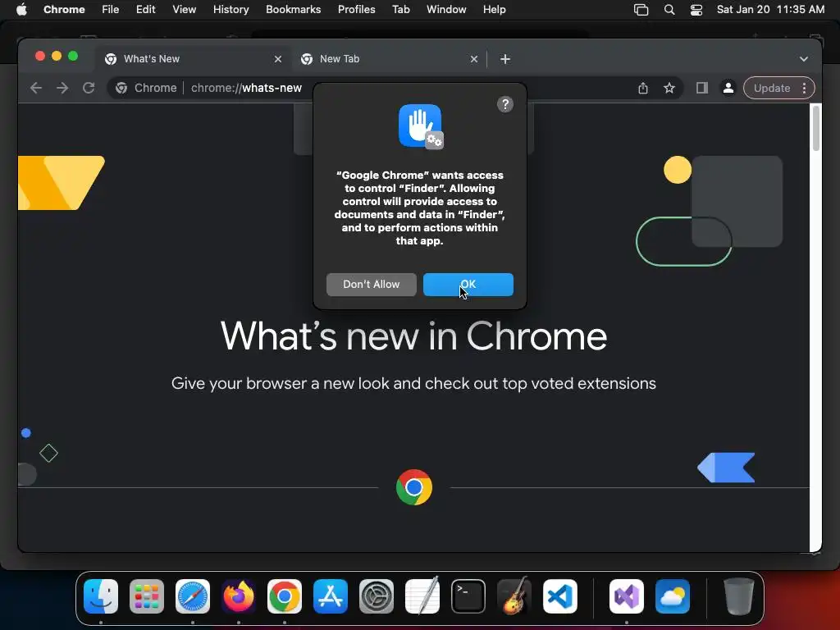This screenshot has width=840, height=630.
Task: Open the Chrome application menu
Action: coord(64,10)
